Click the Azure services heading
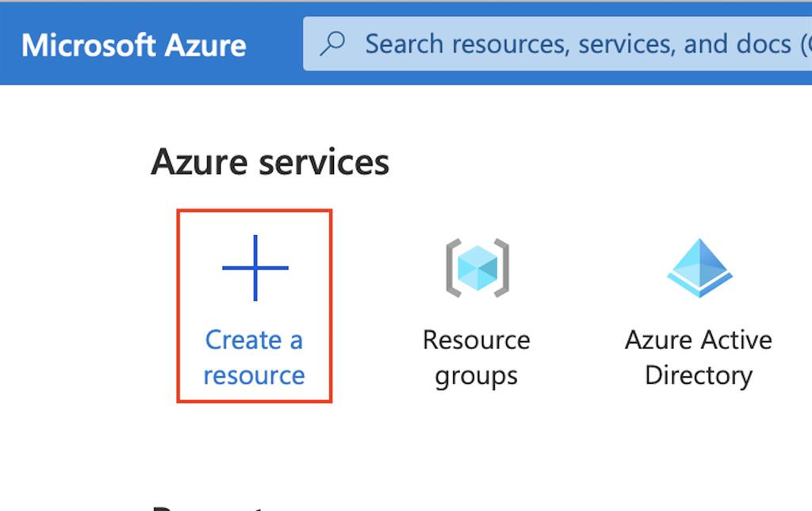Screen dimensions: 812x511 pyautogui.click(x=270, y=162)
